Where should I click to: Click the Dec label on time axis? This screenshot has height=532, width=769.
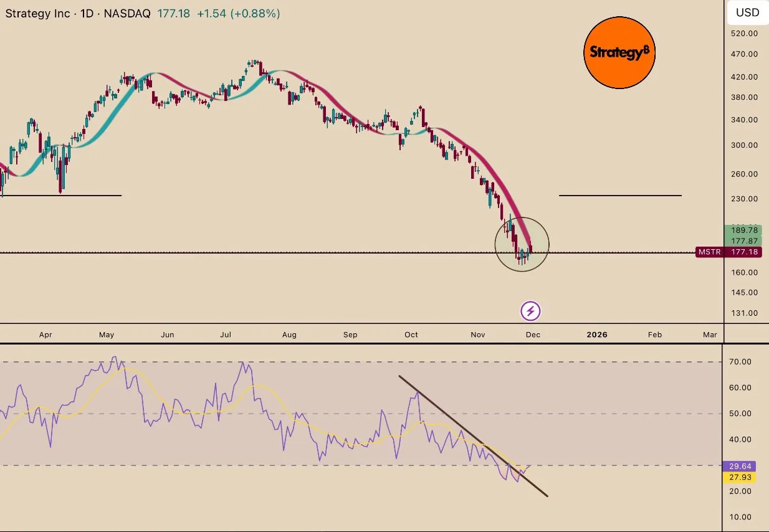point(532,335)
